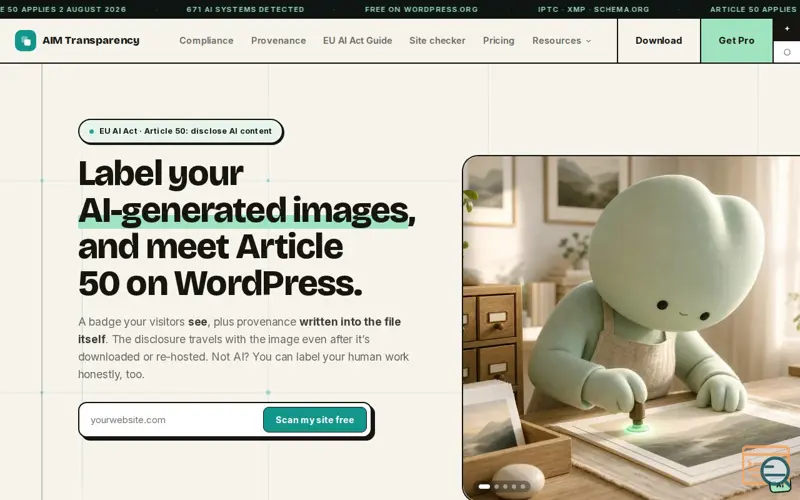Open the Provenance nav link

(279, 41)
